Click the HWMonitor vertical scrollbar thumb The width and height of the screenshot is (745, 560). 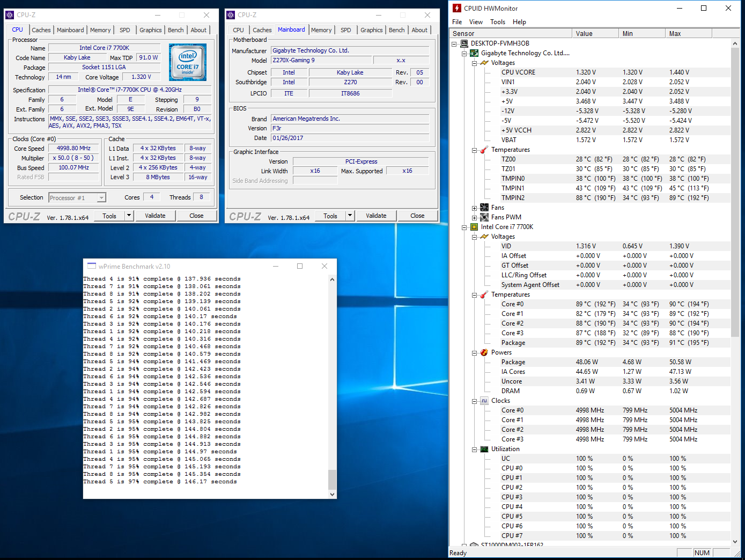coord(735,192)
